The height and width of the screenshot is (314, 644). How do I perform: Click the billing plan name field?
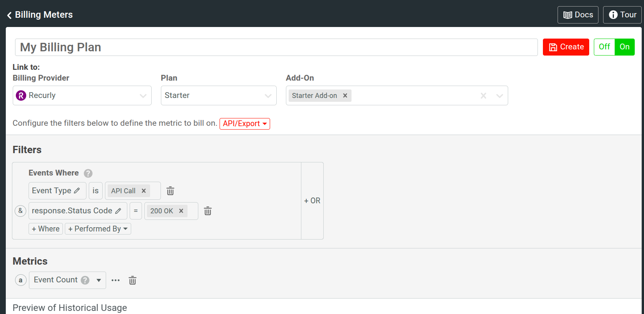click(x=276, y=47)
